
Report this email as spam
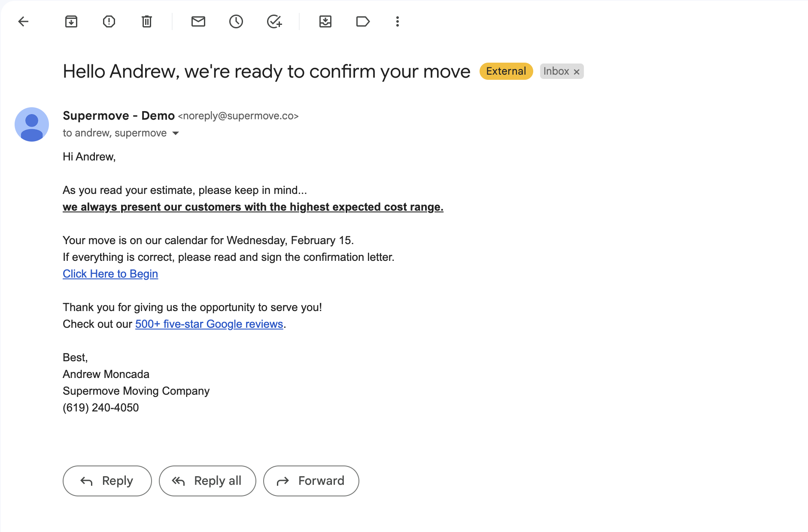pyautogui.click(x=109, y=21)
